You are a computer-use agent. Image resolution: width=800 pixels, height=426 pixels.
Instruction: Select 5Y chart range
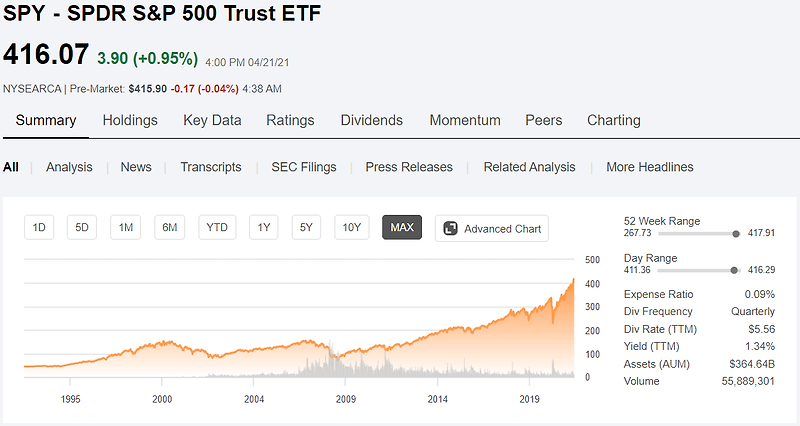point(306,228)
